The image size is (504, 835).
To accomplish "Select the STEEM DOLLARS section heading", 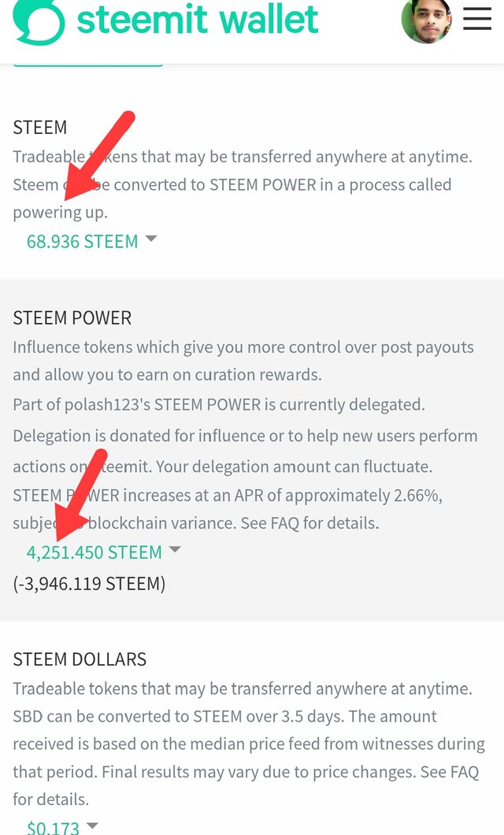I will [x=80, y=659].
